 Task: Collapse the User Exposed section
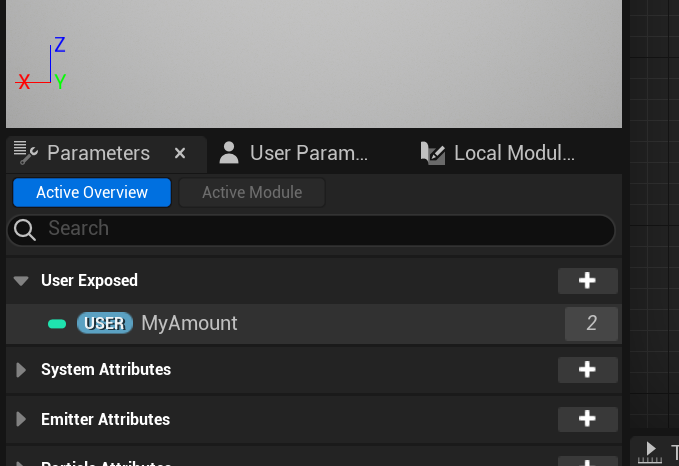coord(21,281)
